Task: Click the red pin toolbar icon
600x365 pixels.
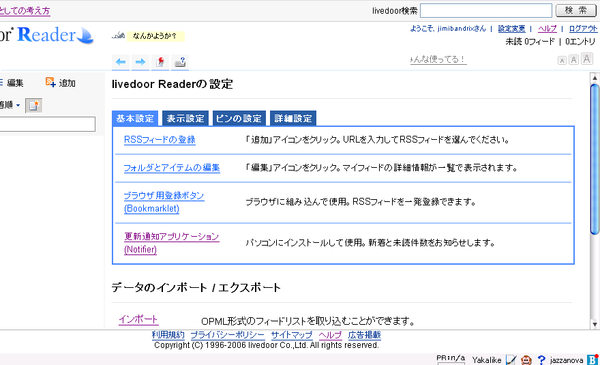Action: click(160, 62)
